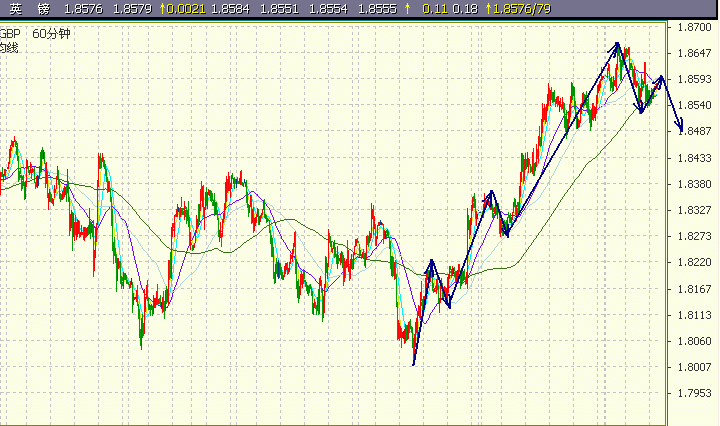The height and width of the screenshot is (426, 720).
Task: Click the 1.8487 price axis label
Action: (694, 131)
